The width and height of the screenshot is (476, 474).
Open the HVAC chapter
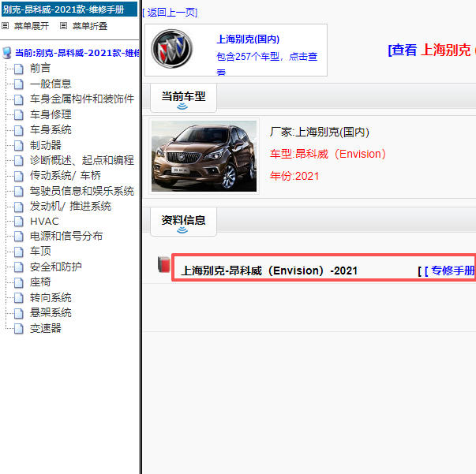tap(44, 222)
